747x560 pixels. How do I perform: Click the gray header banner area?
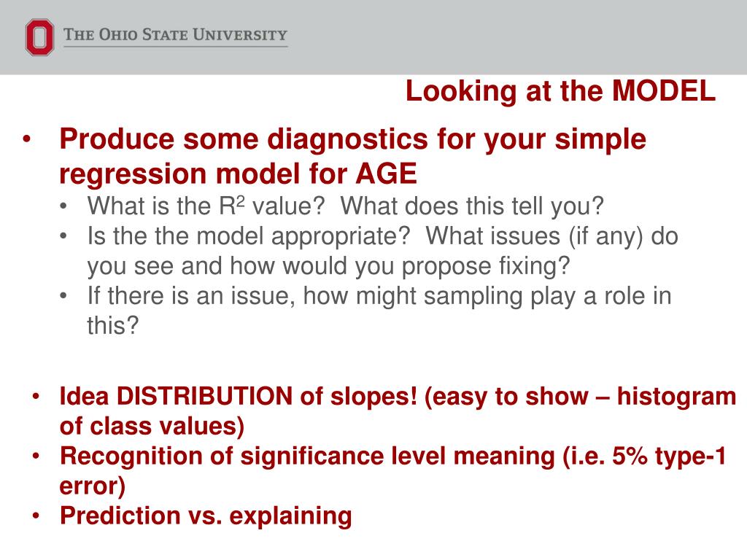[373, 37]
